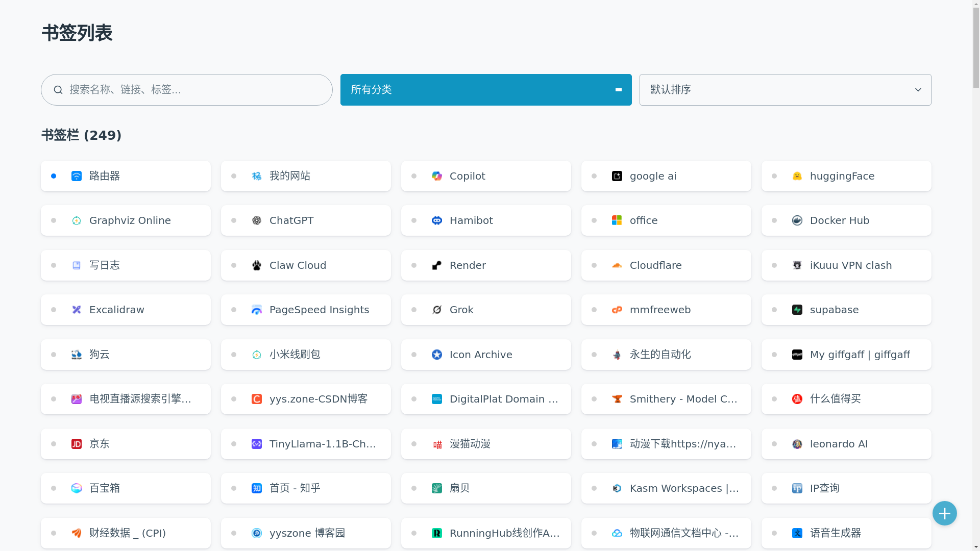Open the My giffgaff bookmark
The height and width of the screenshot is (551, 980).
(846, 355)
